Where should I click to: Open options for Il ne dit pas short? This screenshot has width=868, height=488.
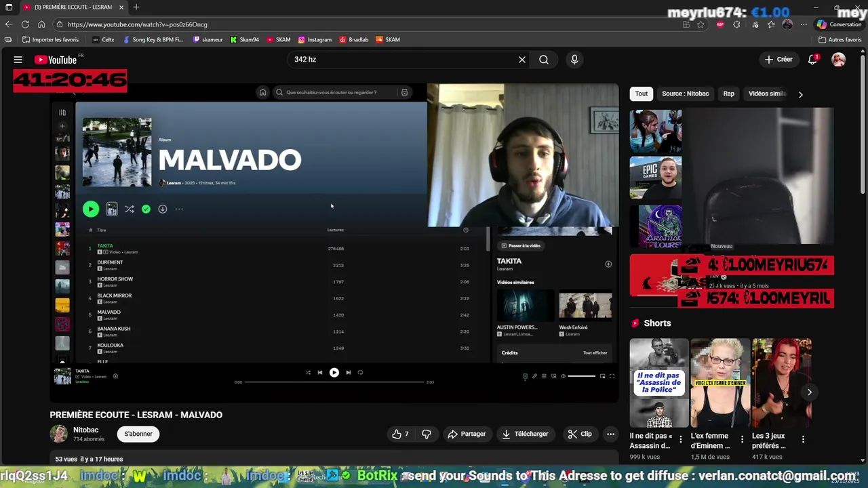tap(681, 439)
